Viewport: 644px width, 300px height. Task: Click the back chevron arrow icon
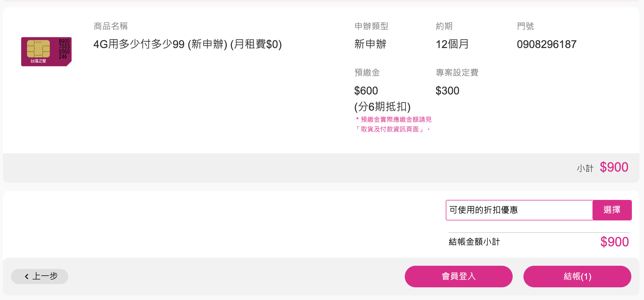click(x=27, y=277)
